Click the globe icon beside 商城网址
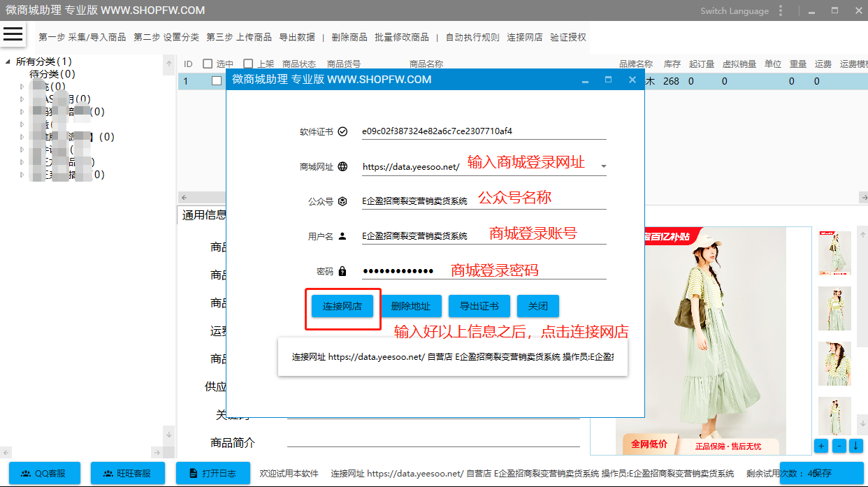This screenshot has width=868, height=487. click(x=342, y=167)
